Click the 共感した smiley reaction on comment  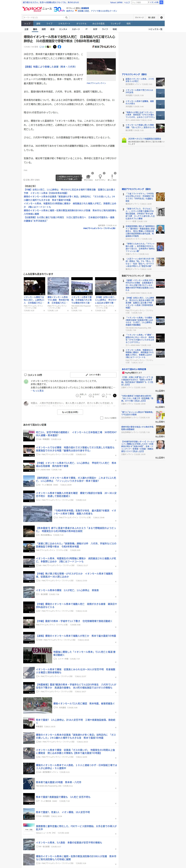[77, 395]
